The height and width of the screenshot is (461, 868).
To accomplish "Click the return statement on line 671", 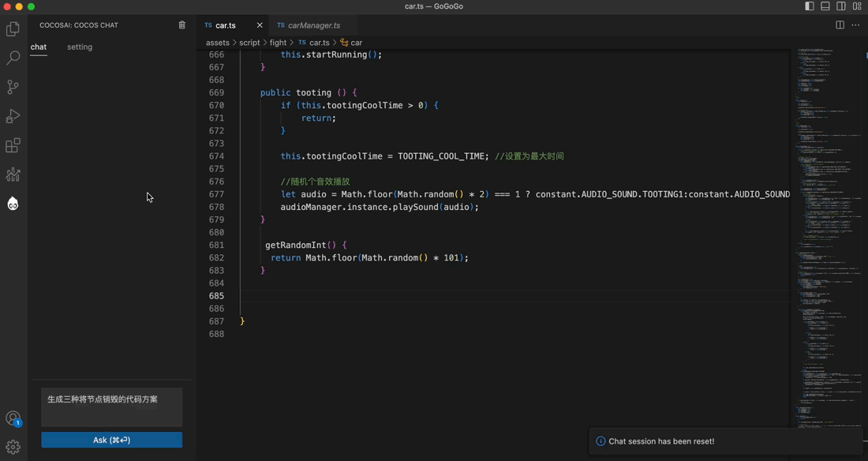I will [x=316, y=118].
